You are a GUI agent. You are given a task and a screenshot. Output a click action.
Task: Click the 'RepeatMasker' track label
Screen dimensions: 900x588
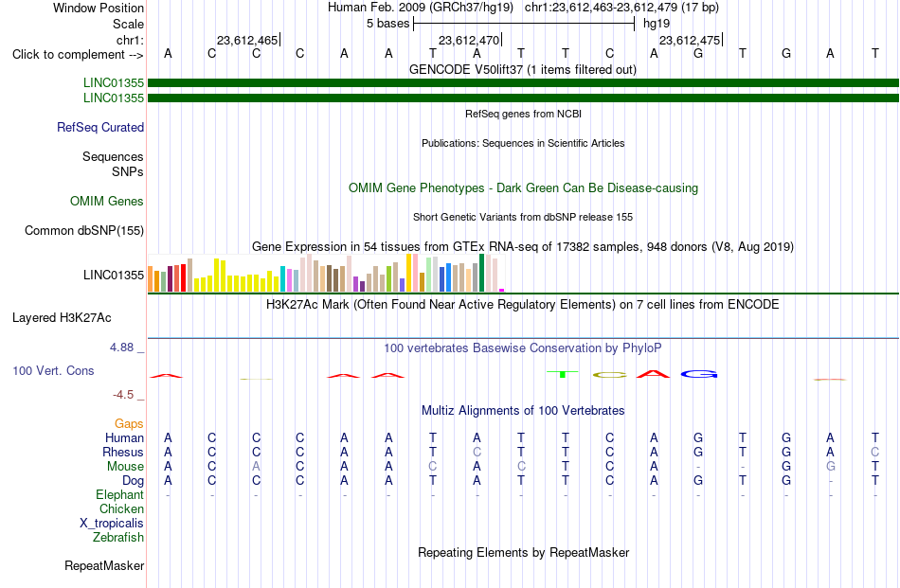pyautogui.click(x=104, y=565)
